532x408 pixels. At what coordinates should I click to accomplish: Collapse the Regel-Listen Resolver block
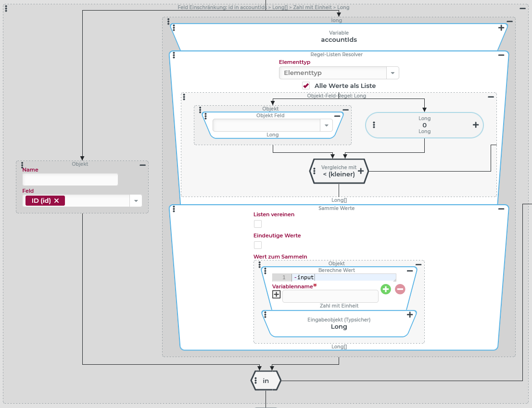click(501, 55)
